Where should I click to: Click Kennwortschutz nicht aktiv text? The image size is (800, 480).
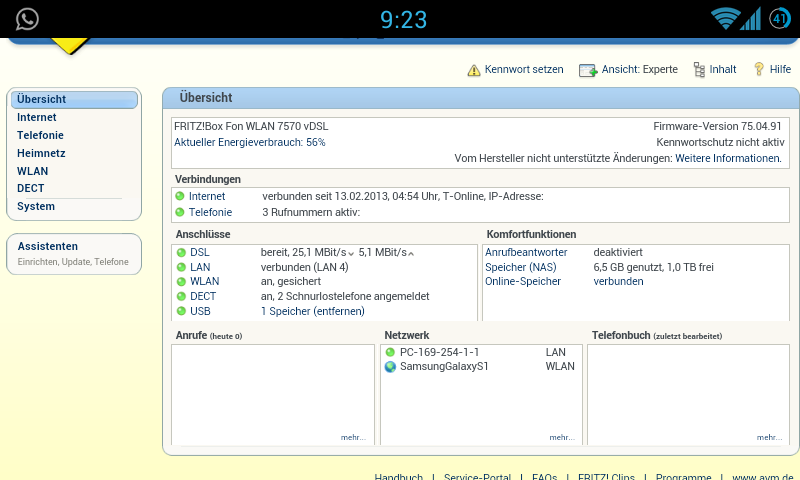point(720,142)
